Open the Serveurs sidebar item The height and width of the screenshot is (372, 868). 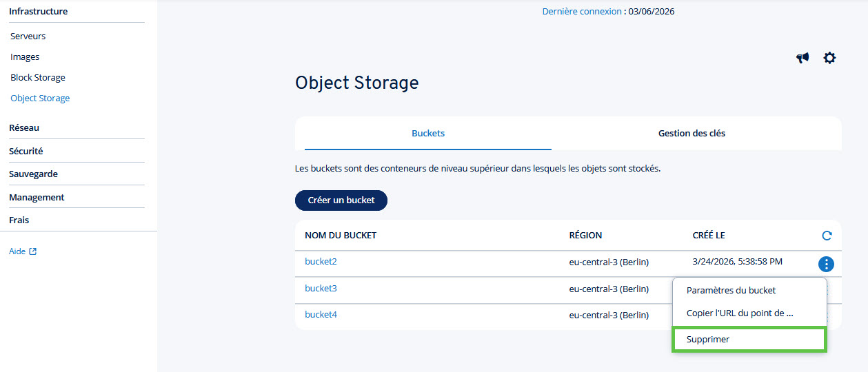tap(28, 36)
